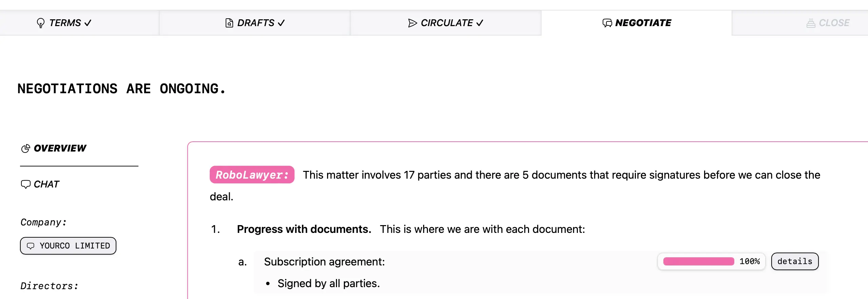Open chat with YOURCO LIMITED
This screenshot has width=868, height=299.
point(68,246)
